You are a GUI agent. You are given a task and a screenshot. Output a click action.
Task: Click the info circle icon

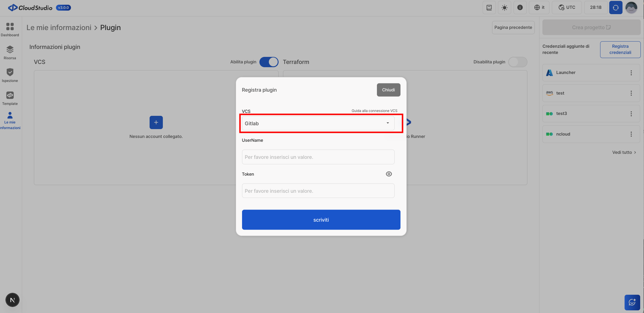pos(520,8)
